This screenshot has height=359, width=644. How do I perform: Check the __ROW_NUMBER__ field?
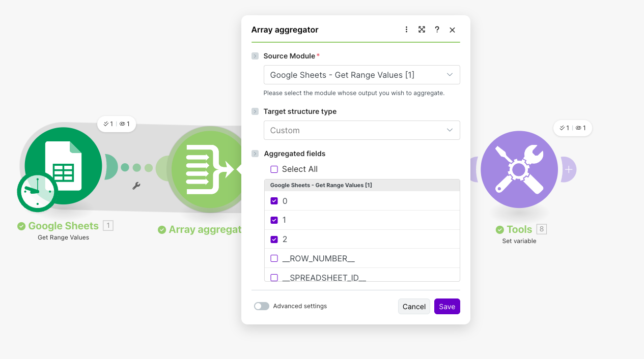tap(274, 258)
